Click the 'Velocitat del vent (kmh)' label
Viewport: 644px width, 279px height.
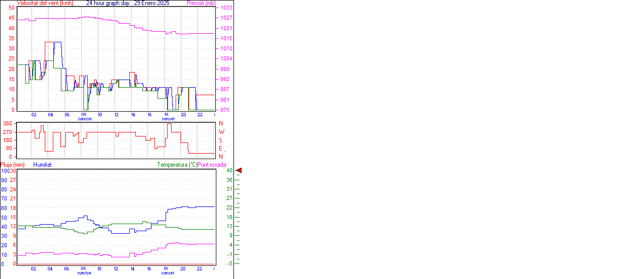tap(45, 3)
